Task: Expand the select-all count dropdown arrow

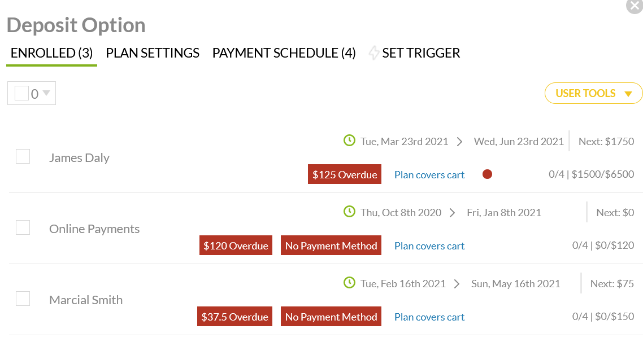Action: click(46, 93)
